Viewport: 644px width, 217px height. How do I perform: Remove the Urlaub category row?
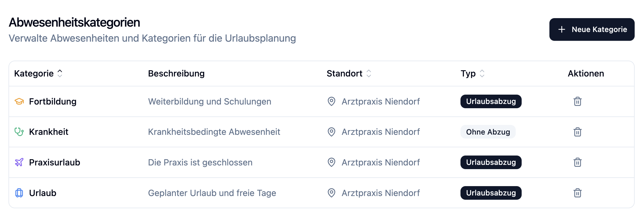click(577, 193)
